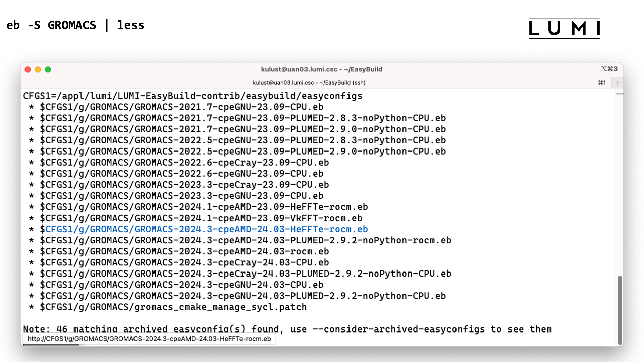
Task: Click the GROMACS-2024.3-cpeAMD-24.03-HeFFTe-rocm.eb link
Action: [206, 229]
